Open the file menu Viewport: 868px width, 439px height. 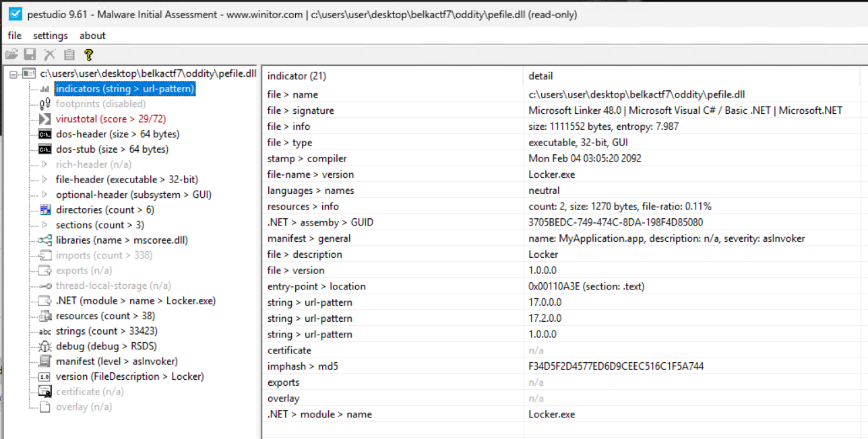point(14,36)
